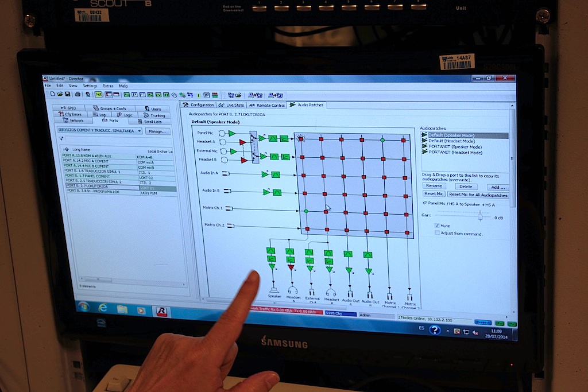Click the Manage... button
The height and width of the screenshot is (392, 588).
click(157, 131)
